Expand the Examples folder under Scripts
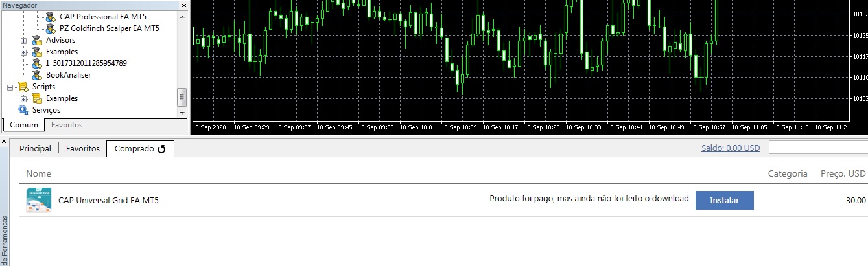Image resolution: width=868 pixels, height=266 pixels. pos(24,98)
